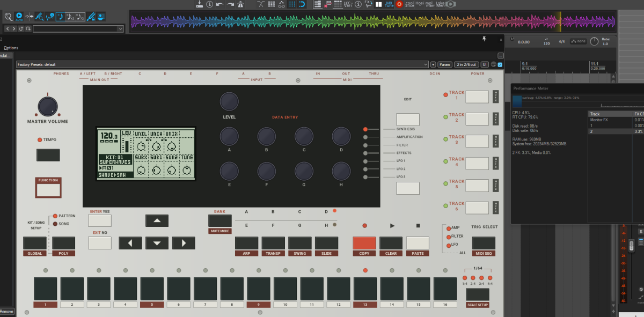
Task: Click the red record-circle toolbar icon
Action: [x=399, y=4]
